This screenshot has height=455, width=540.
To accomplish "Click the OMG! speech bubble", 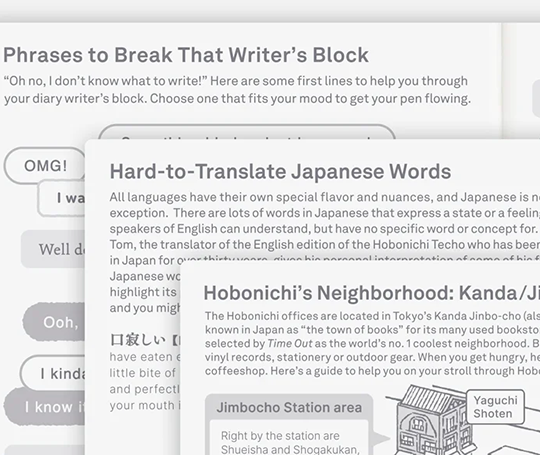I will click(44, 166).
